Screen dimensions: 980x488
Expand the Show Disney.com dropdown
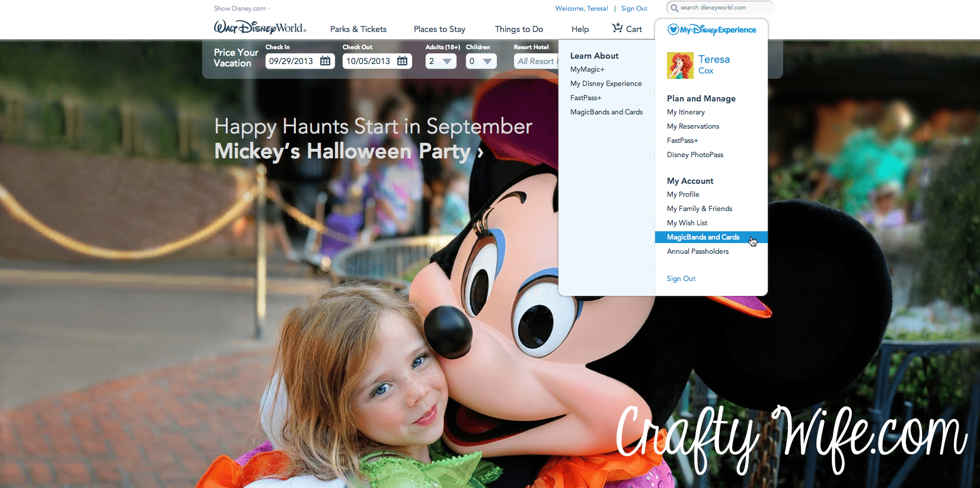[242, 8]
